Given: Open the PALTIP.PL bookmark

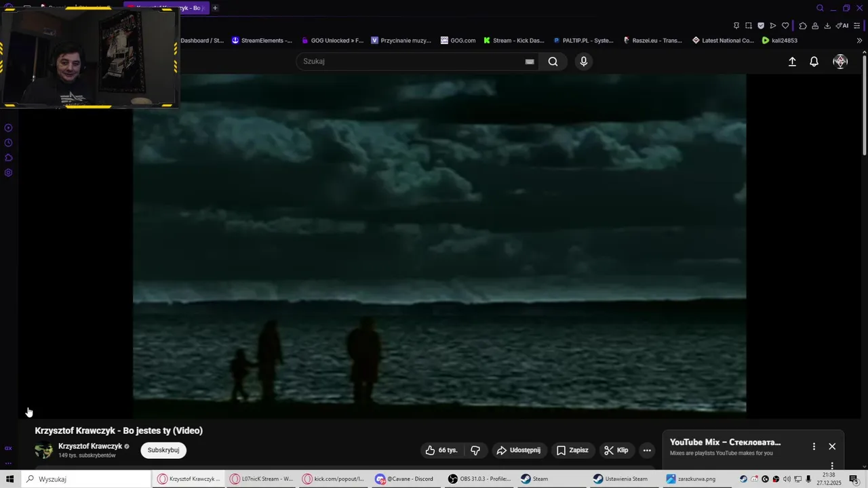Looking at the screenshot, I should tap(583, 41).
